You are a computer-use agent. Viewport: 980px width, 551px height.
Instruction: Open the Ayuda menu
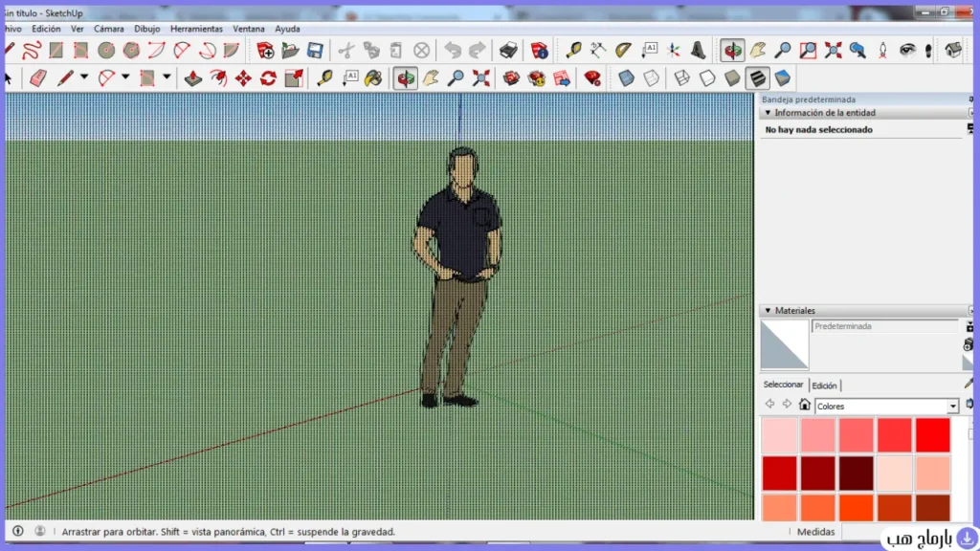(287, 29)
